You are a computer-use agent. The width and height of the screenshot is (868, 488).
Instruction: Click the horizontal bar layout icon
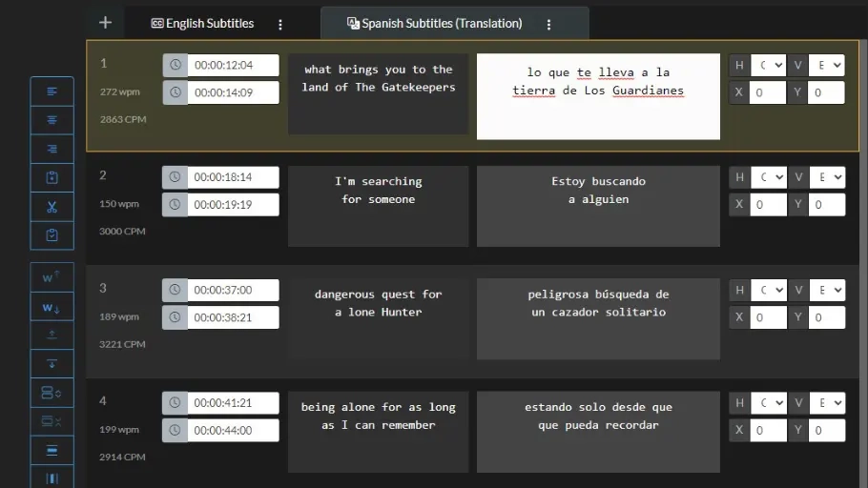pos(52,451)
